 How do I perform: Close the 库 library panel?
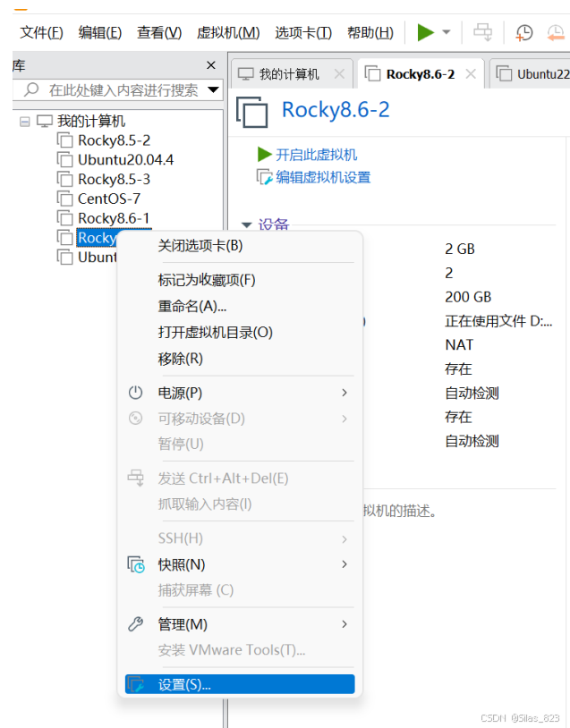point(211,65)
